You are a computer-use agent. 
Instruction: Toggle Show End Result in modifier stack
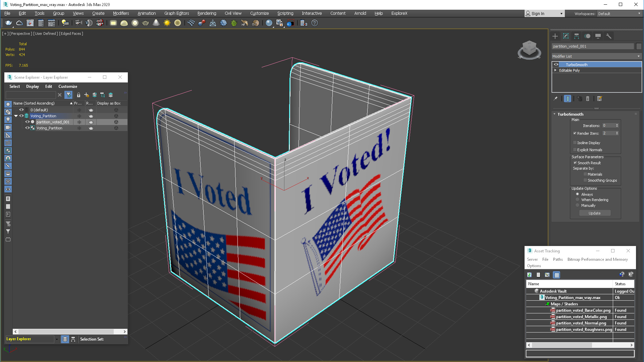pos(568,99)
